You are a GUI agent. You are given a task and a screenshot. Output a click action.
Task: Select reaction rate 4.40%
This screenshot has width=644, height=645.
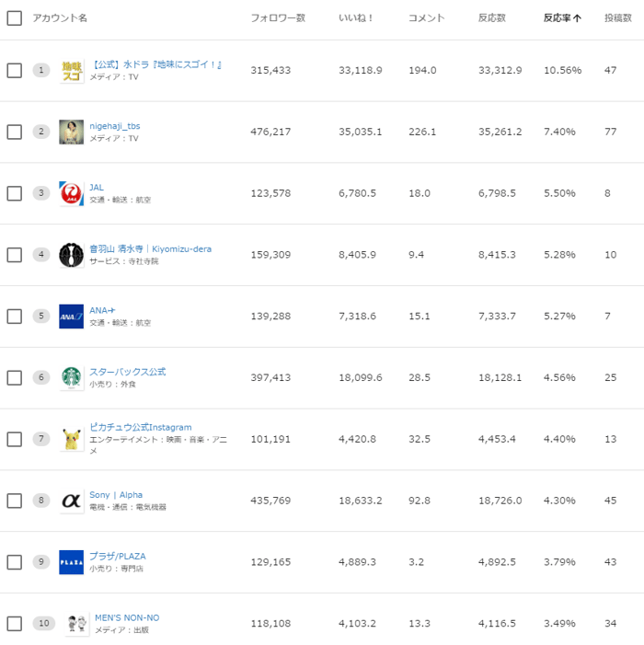tap(559, 439)
